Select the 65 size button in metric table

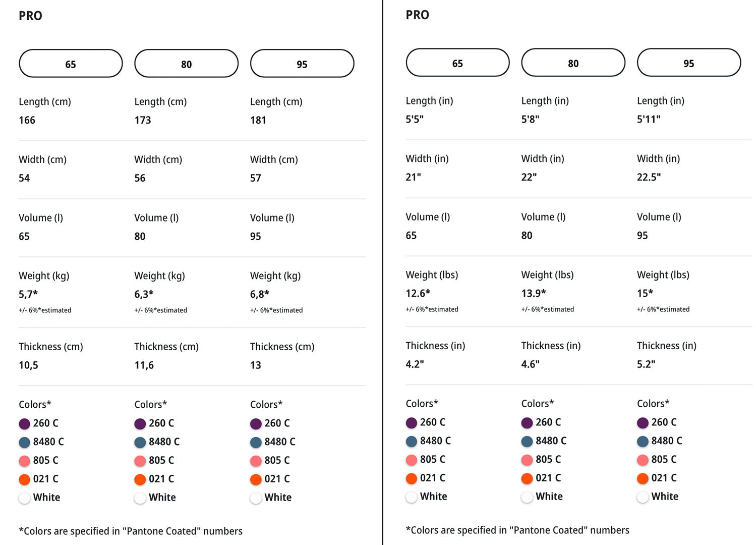pyautogui.click(x=71, y=64)
